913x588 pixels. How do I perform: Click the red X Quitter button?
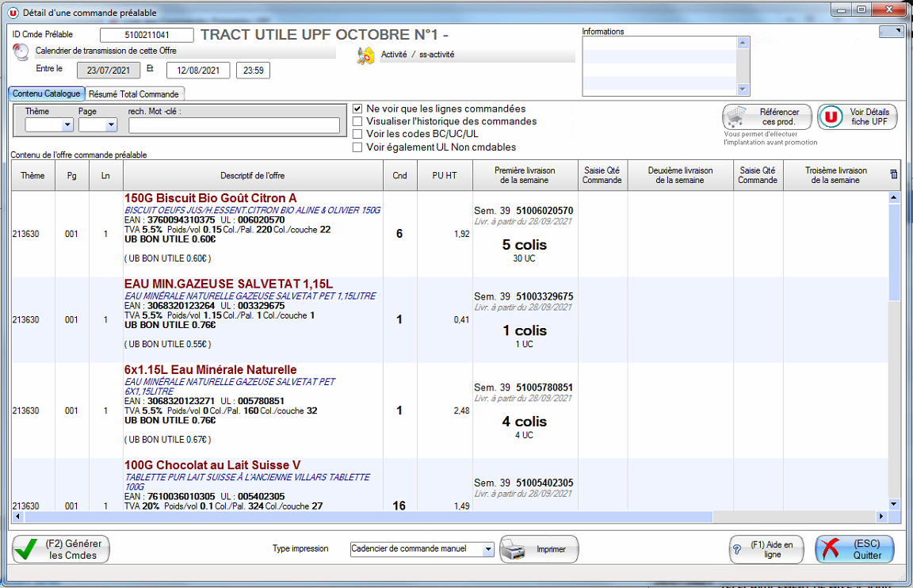click(854, 549)
